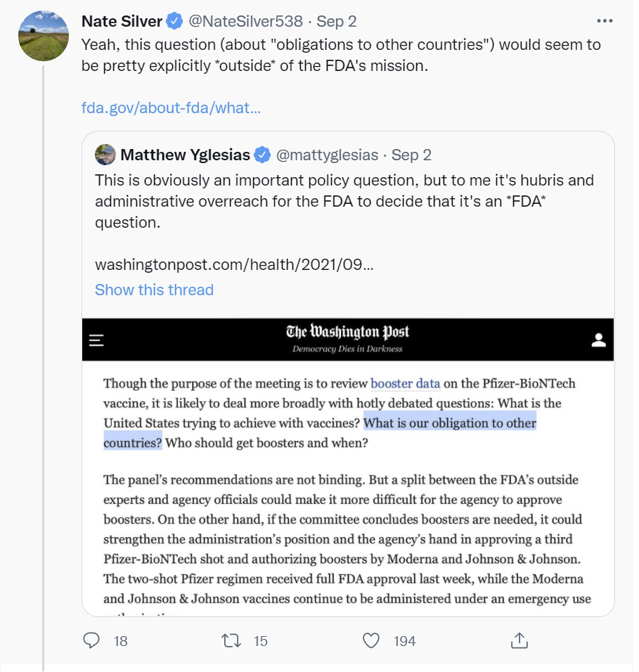Click Matthew Yglesias's verified badge
Screen dimensions: 639x672
tap(262, 155)
